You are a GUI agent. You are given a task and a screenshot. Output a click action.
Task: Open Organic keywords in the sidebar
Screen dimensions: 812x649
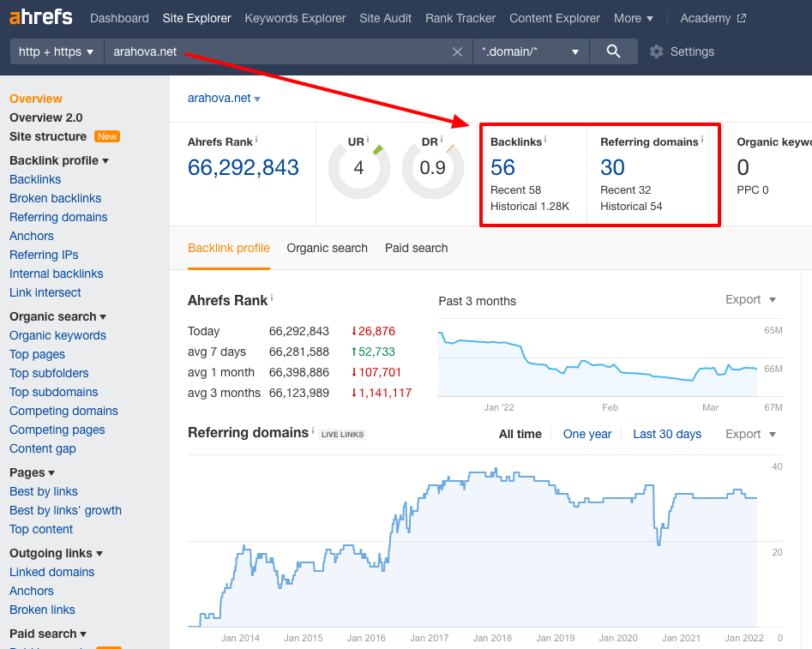[x=58, y=335]
